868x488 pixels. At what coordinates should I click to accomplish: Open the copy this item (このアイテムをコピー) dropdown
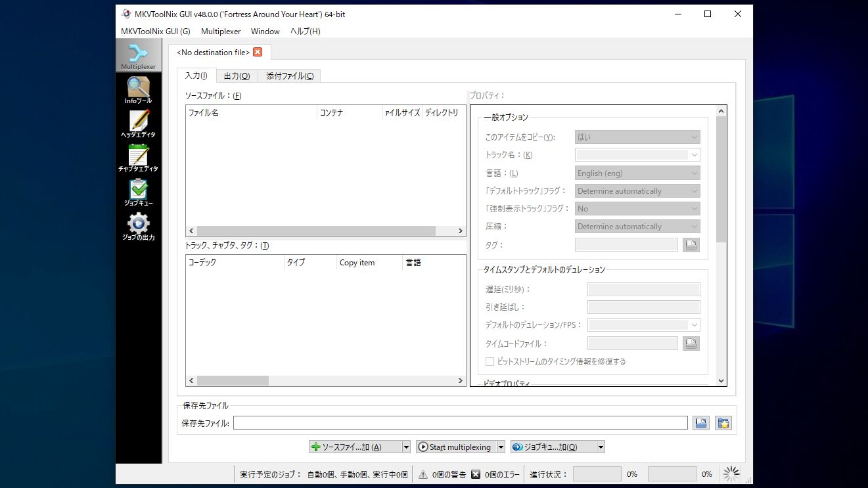point(637,137)
